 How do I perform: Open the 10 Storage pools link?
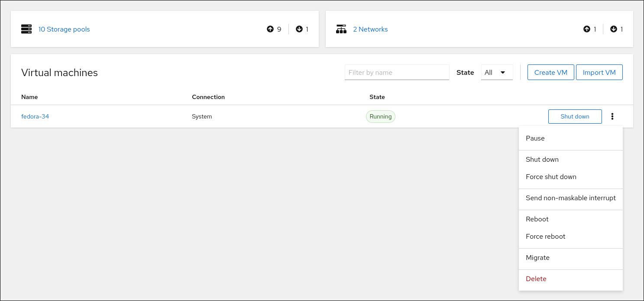tap(64, 29)
